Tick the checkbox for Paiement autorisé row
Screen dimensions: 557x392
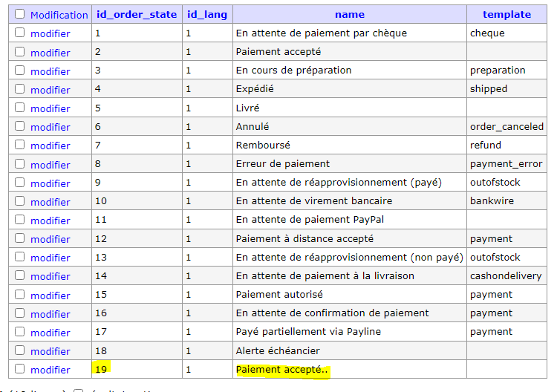(19, 294)
